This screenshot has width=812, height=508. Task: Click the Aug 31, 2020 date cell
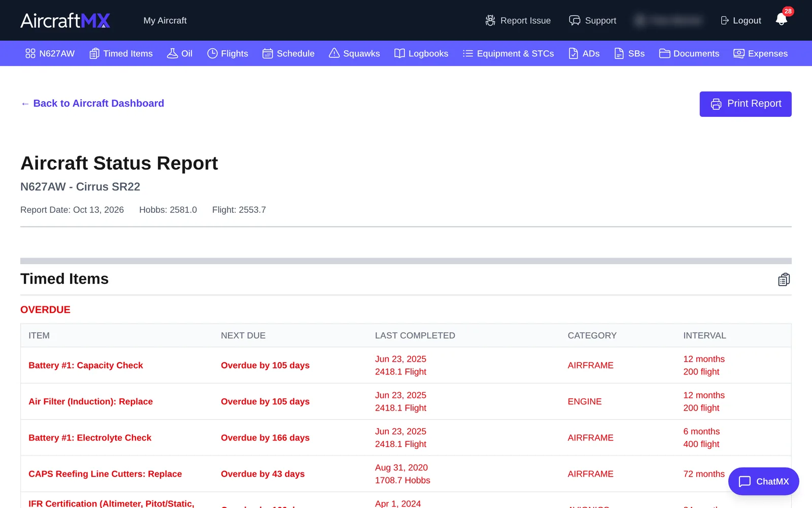point(401,467)
